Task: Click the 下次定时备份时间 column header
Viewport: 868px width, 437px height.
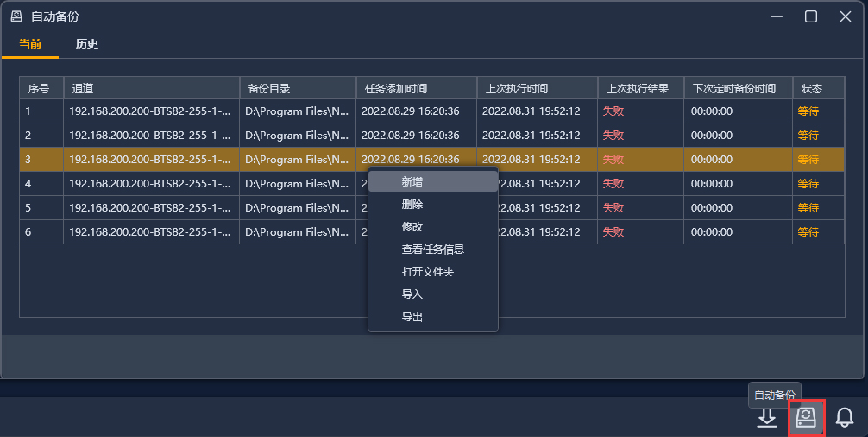Action: click(738, 88)
